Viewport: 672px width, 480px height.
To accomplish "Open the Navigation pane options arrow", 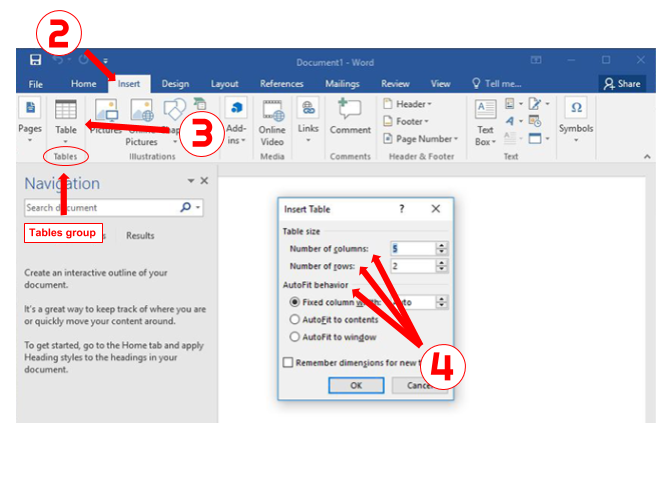I will (191, 181).
